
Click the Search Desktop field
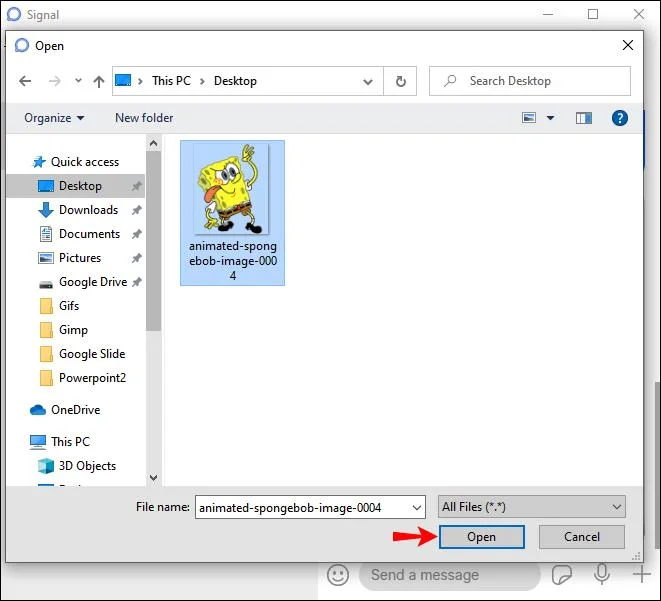click(x=530, y=81)
